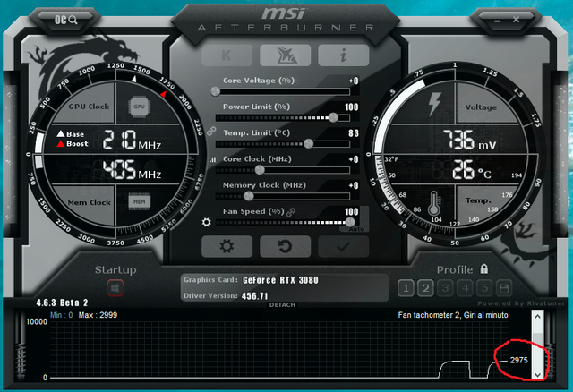
Task: Click the GeForce RTX 3080 card name
Action: [280, 280]
